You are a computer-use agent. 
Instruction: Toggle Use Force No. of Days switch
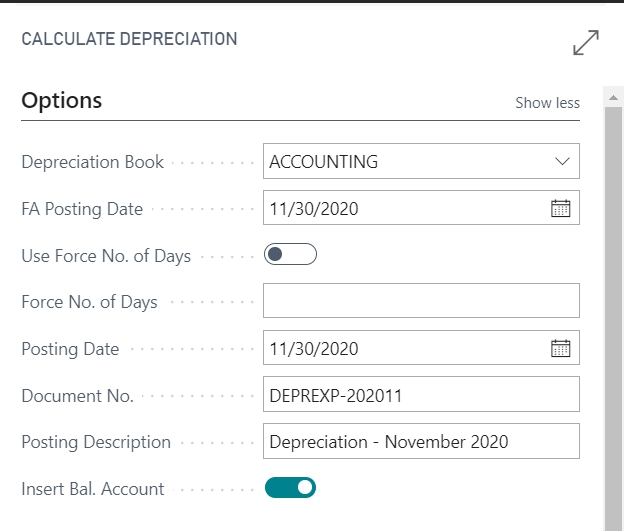tap(290, 254)
